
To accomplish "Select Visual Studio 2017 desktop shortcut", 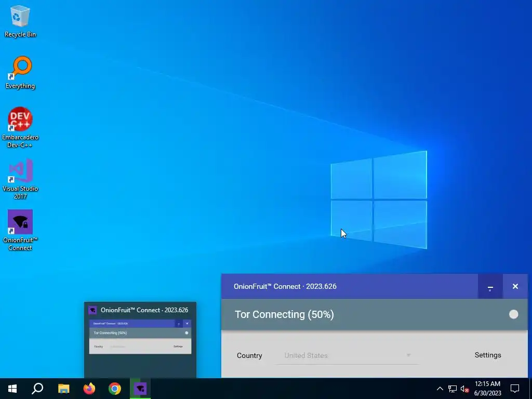I will coord(20,179).
